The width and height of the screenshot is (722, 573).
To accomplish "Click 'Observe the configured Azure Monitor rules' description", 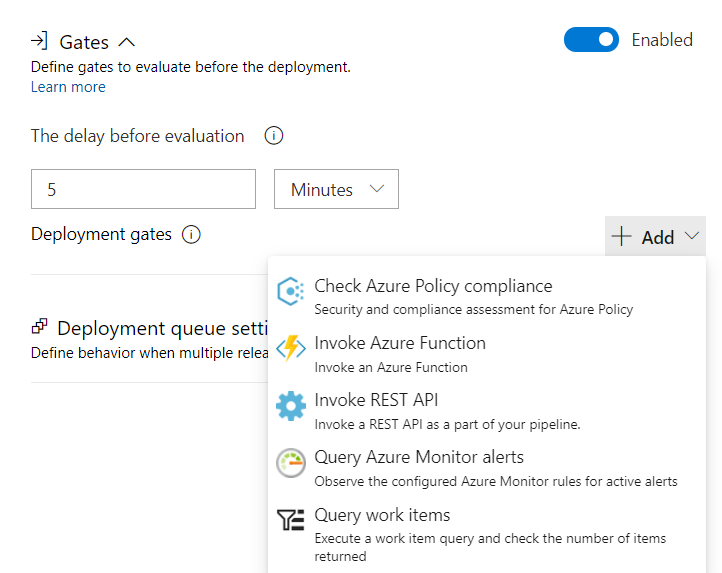I will tap(496, 481).
